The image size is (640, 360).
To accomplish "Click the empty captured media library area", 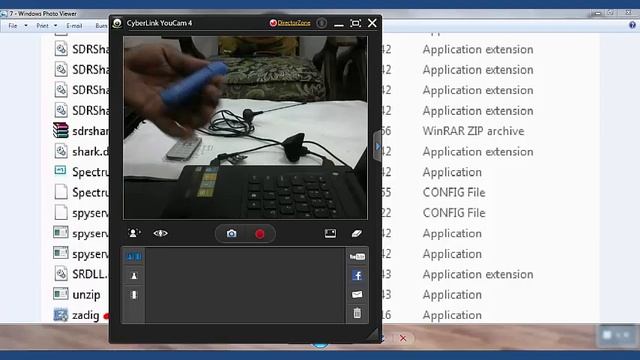I will (x=245, y=285).
